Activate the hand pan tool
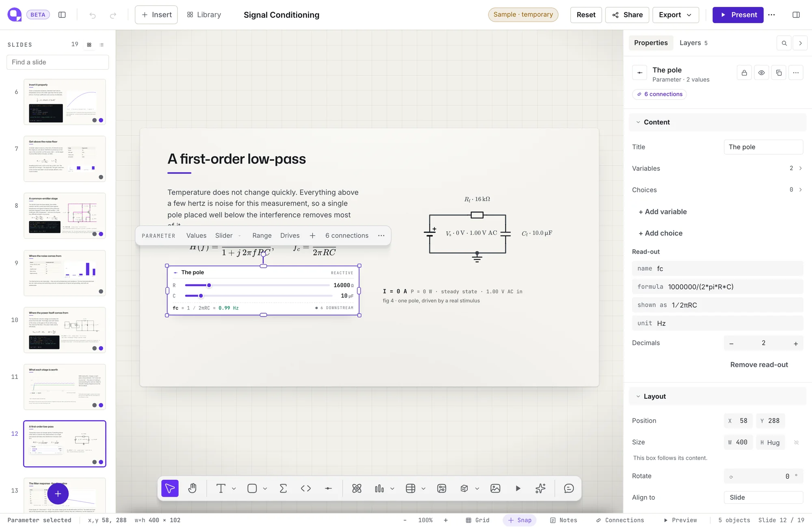 click(192, 488)
